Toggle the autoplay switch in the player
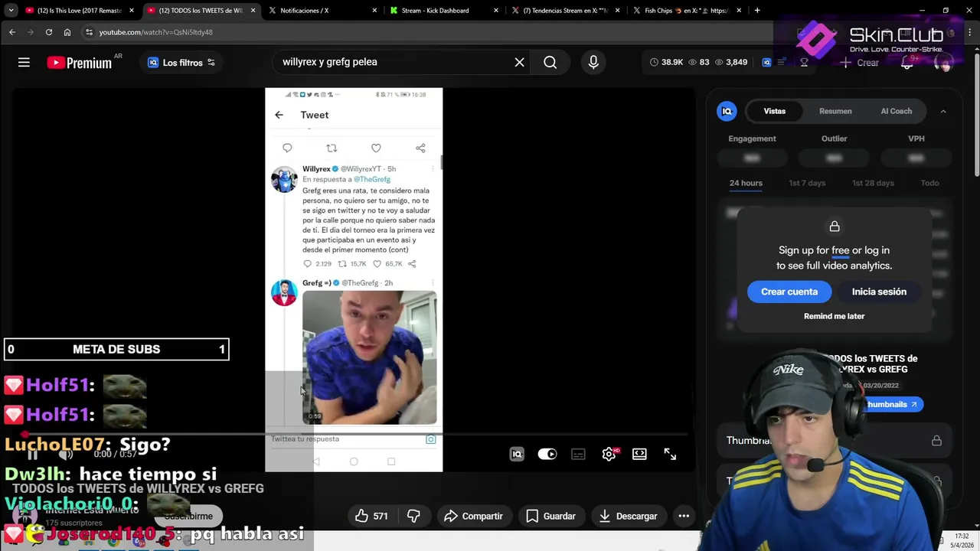The width and height of the screenshot is (980, 551). point(547,454)
